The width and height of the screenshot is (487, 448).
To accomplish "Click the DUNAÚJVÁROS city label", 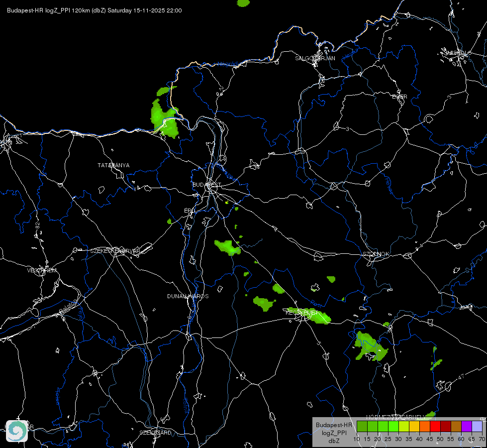I will [188, 296].
